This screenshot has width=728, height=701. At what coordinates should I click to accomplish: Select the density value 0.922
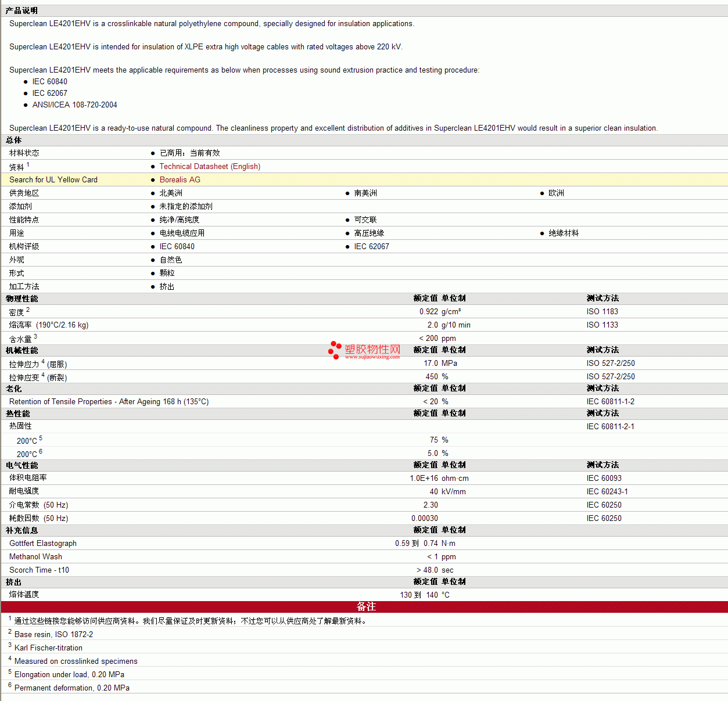click(429, 311)
